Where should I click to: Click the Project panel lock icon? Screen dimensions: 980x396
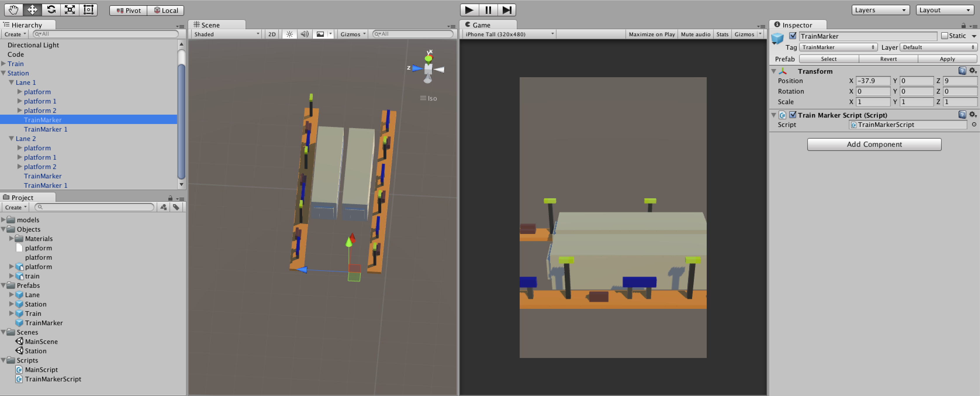[x=170, y=198]
